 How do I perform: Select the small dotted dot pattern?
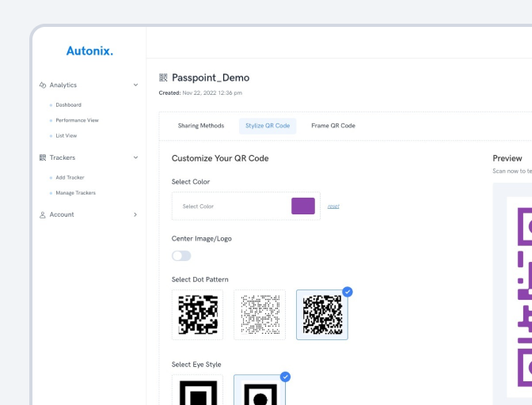coord(260,315)
